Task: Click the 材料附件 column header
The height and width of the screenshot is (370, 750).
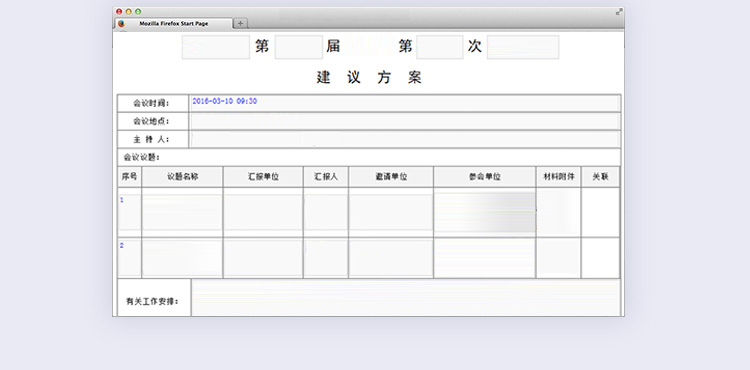Action: (x=558, y=177)
